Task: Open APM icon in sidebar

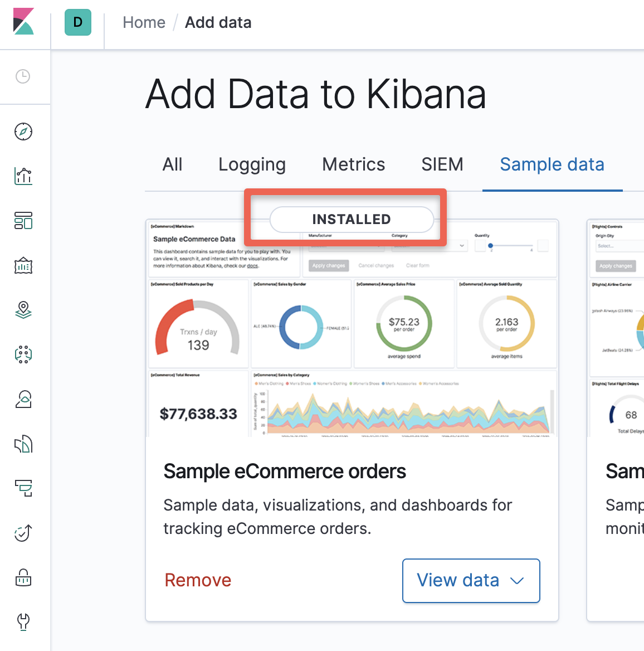Action: pos(23,488)
